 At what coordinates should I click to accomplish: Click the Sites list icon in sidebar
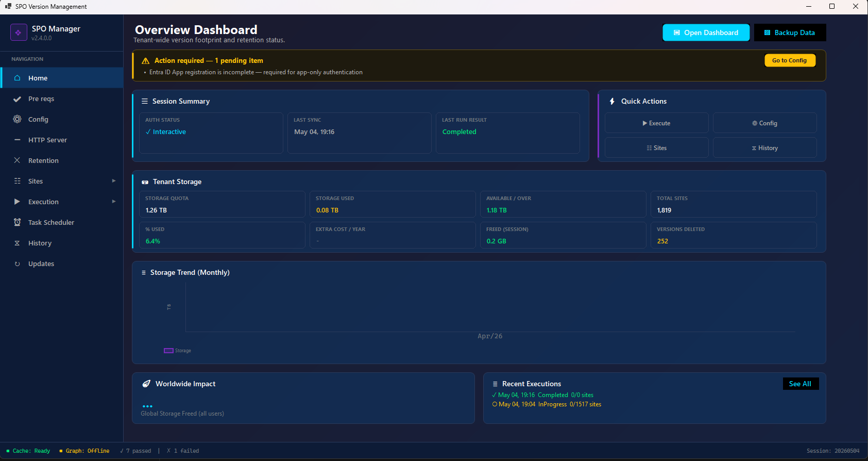17,181
